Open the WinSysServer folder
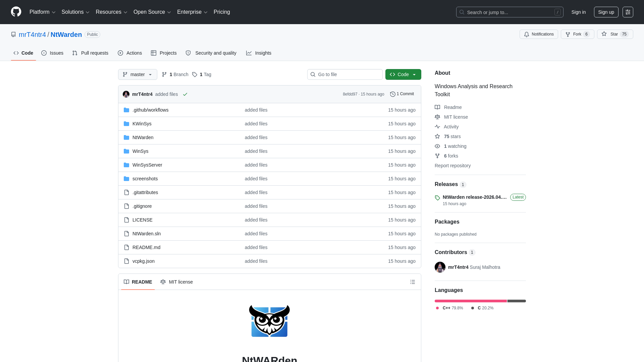The height and width of the screenshot is (362, 644). 147,165
